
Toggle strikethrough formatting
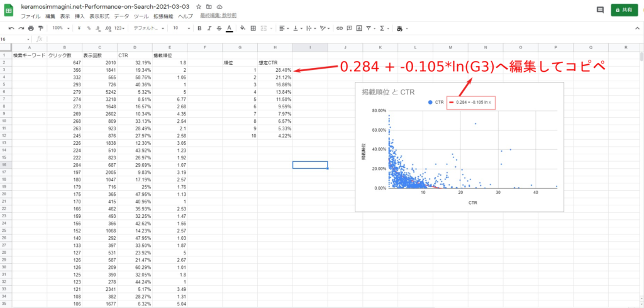(219, 28)
